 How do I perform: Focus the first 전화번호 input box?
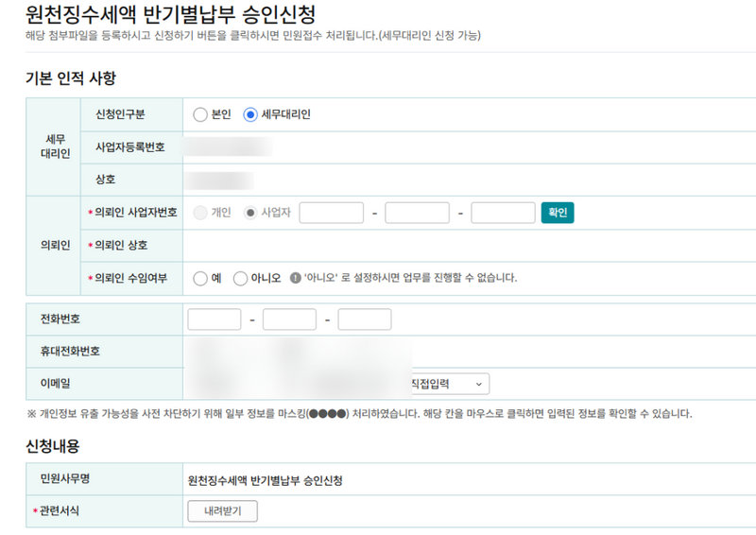tap(215, 319)
